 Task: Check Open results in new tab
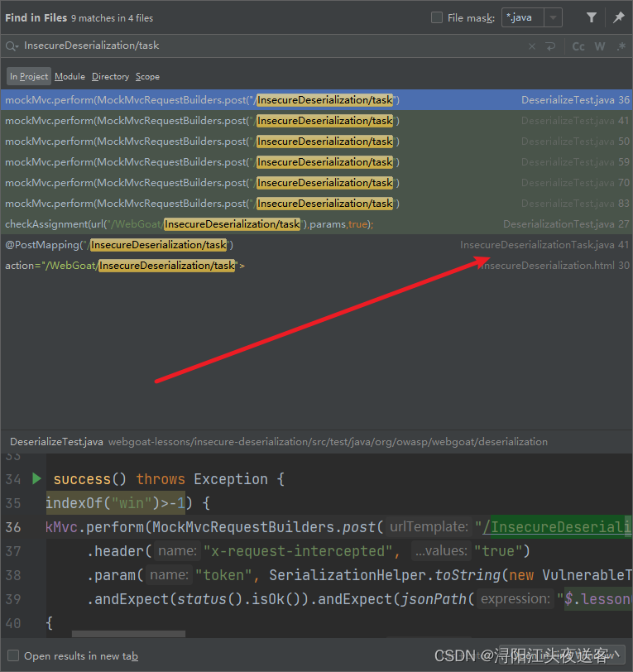13,655
